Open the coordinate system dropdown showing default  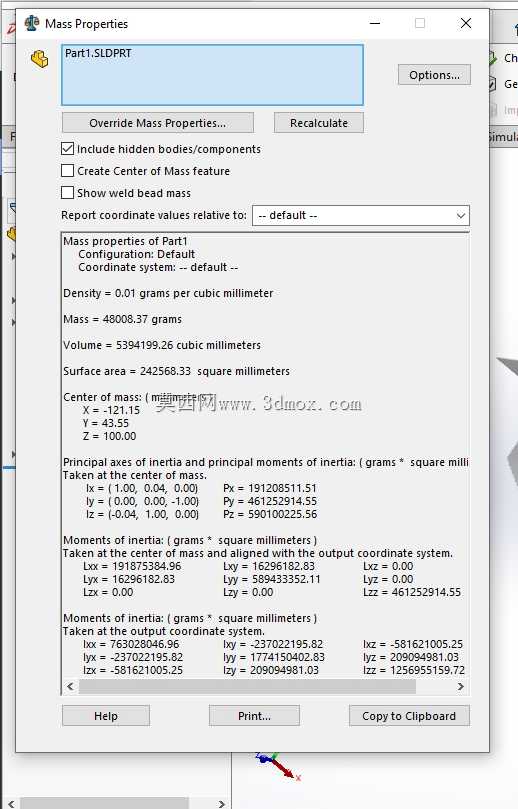coord(361,215)
